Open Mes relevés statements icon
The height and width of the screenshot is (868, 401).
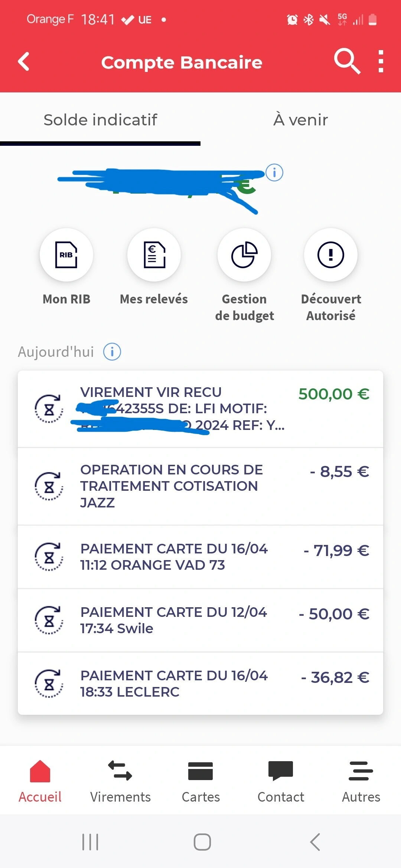tap(154, 255)
